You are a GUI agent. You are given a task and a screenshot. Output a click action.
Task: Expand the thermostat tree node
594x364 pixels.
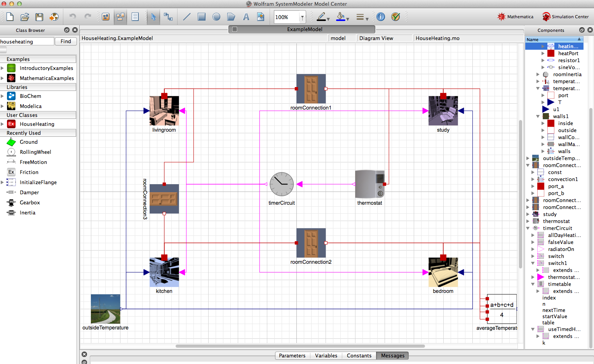click(528, 221)
